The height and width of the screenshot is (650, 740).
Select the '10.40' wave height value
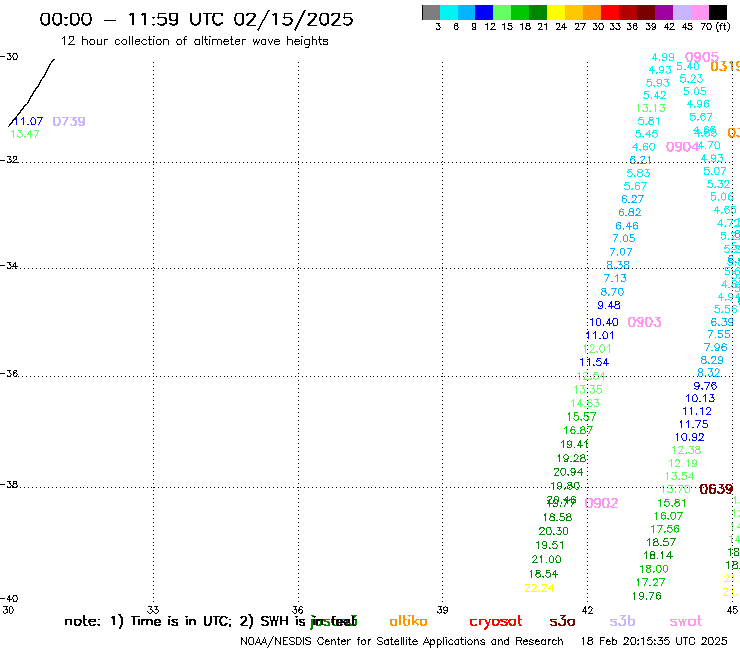click(x=604, y=322)
